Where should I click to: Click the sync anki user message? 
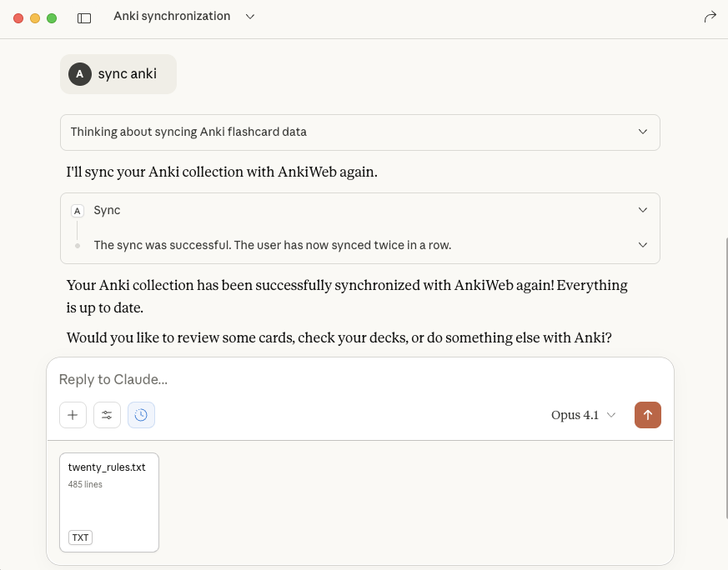coord(127,74)
